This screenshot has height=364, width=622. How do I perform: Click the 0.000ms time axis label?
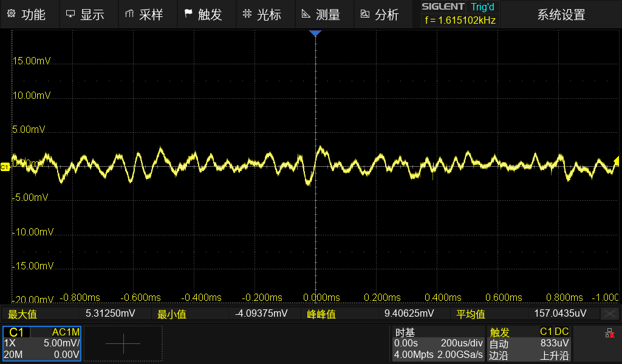click(321, 297)
